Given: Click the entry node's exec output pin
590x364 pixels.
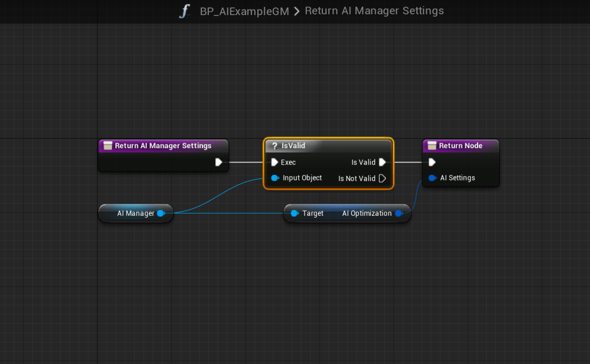Looking at the screenshot, I should point(219,162).
